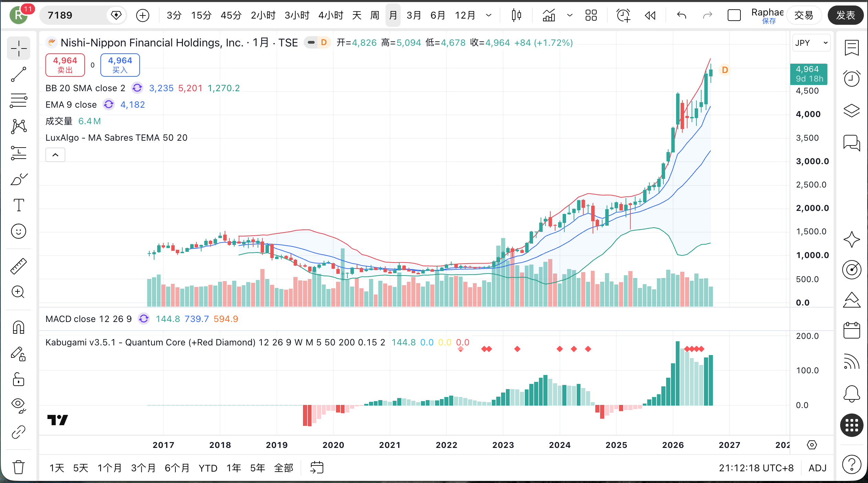Open the help center question mark
Image resolution: width=868 pixels, height=483 pixels.
coord(851,464)
